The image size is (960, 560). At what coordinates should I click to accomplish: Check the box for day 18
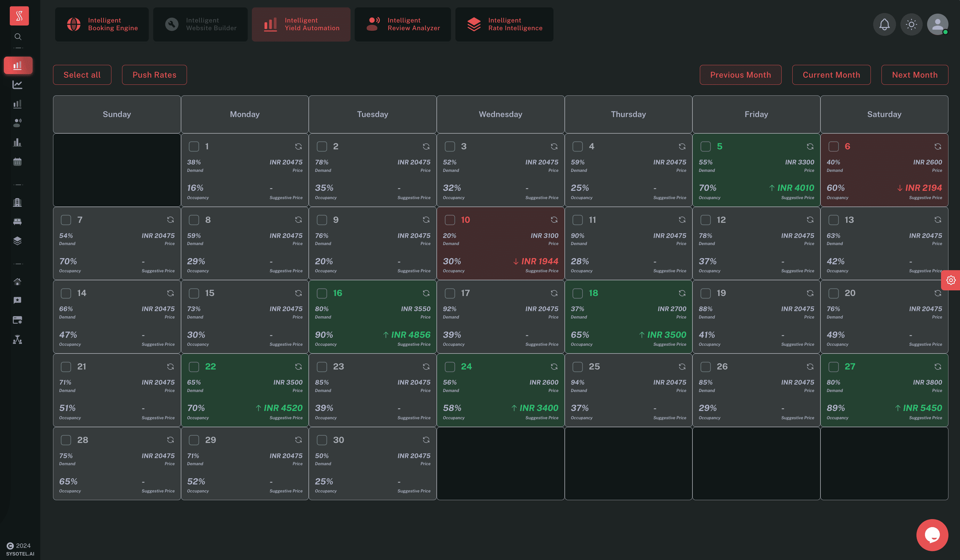click(x=577, y=293)
